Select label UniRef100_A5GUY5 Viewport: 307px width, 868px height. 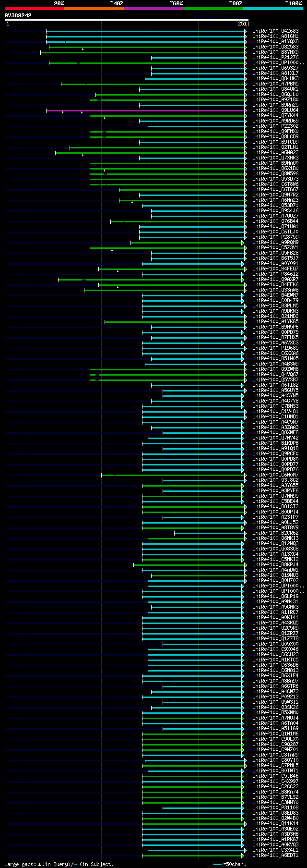coord(275,391)
